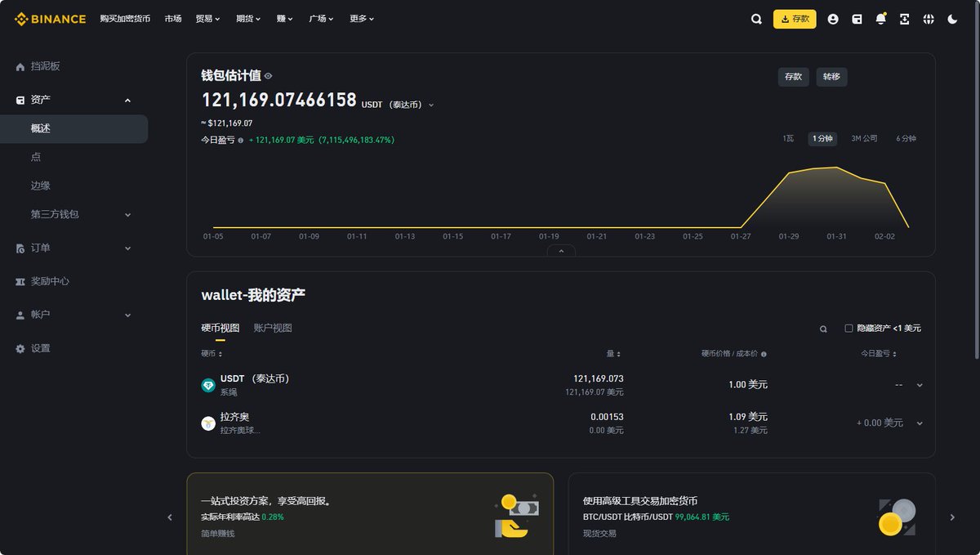Open the user profile icon

833,19
